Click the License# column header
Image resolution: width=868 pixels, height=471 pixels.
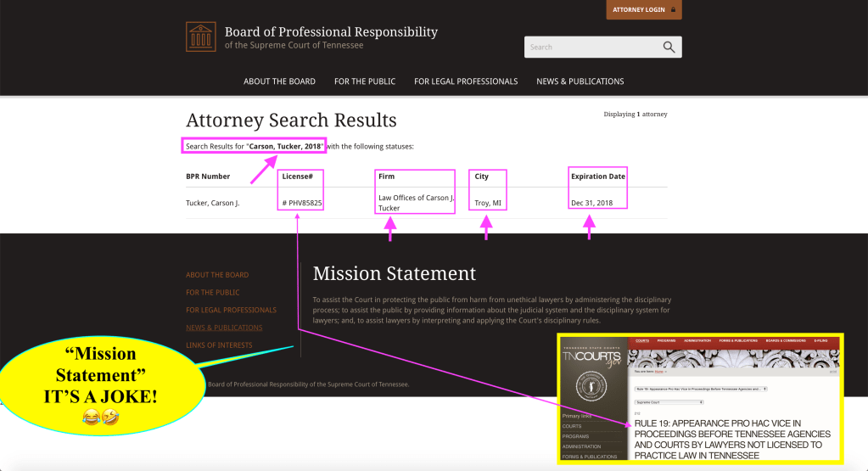point(297,177)
